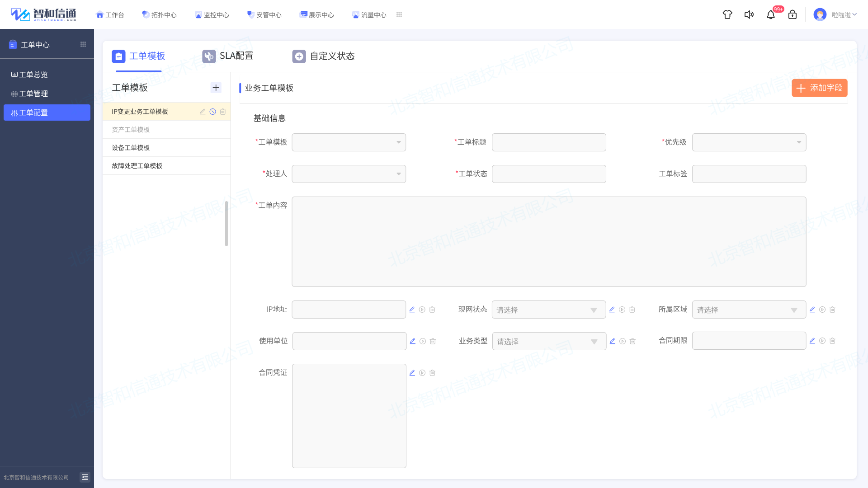Viewport: 868px width, 488px height.
Task: Click the speaker icon in the header
Action: click(749, 14)
